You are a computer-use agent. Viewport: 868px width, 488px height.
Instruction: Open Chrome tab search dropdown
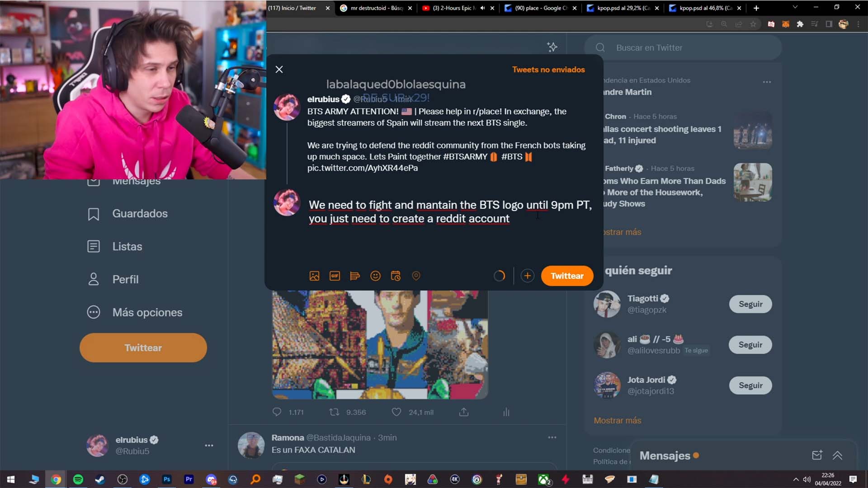pos(795,7)
